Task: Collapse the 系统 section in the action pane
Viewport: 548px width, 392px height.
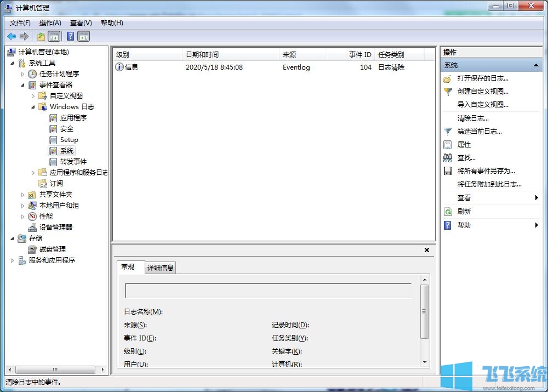Action: pyautogui.click(x=535, y=65)
